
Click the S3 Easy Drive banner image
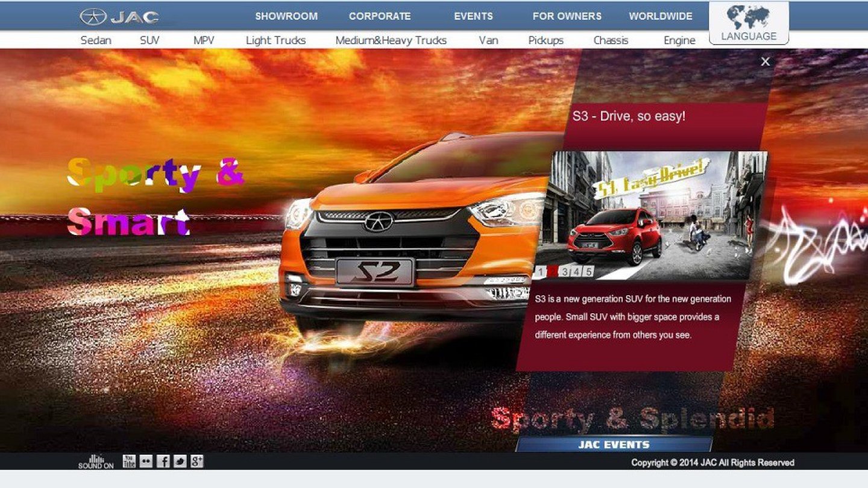651,211
